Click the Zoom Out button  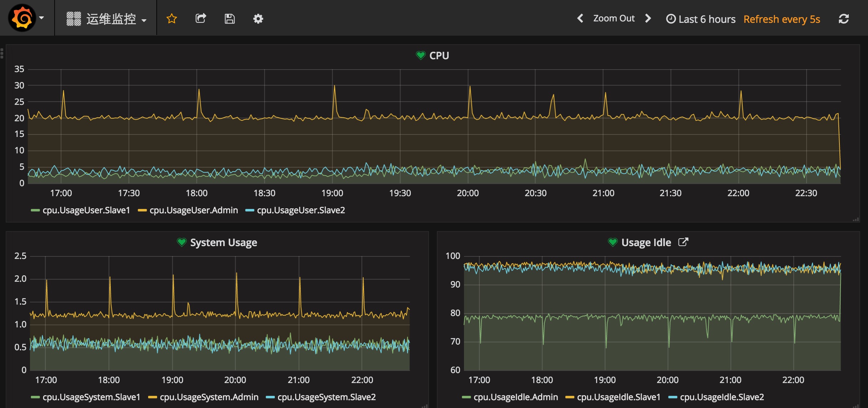[614, 18]
